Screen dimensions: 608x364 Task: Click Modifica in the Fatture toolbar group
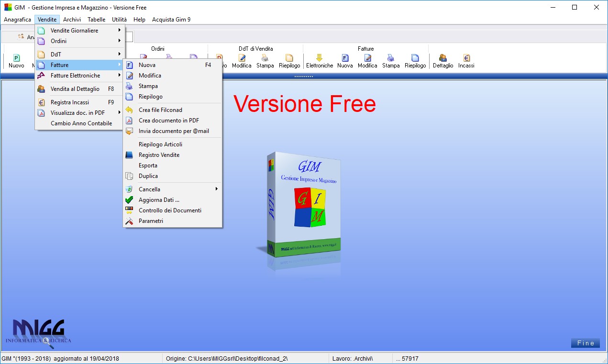(367, 61)
